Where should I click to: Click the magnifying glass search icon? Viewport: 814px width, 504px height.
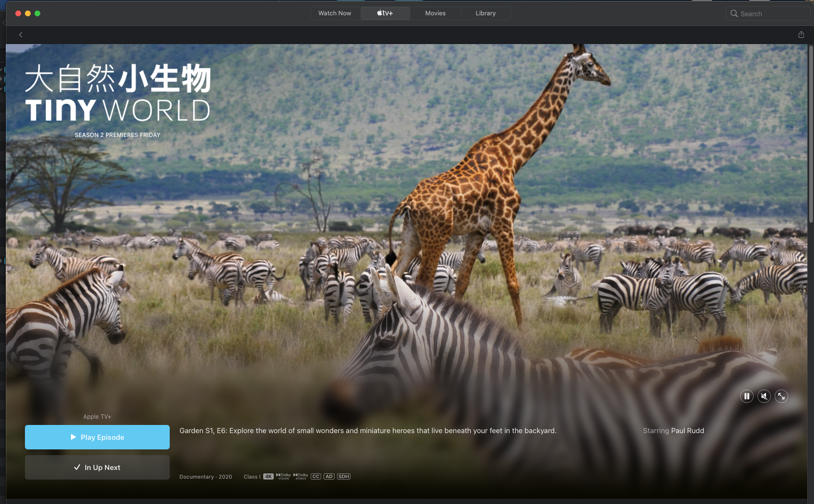click(734, 14)
